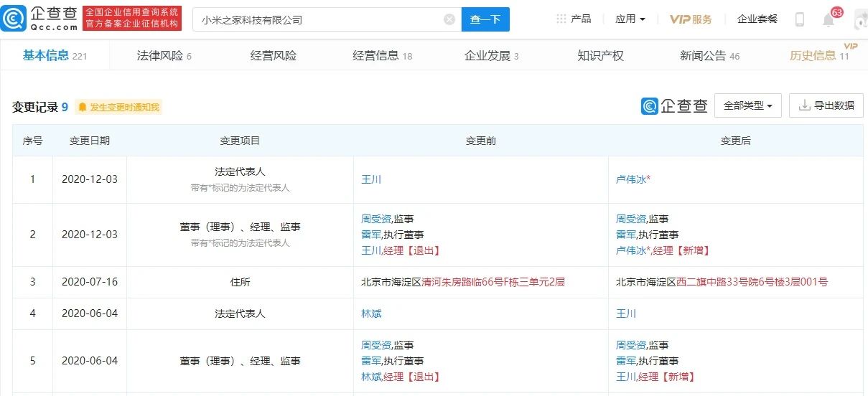Screen dimensions: 868x396
Task: Focus the company name search field
Action: pos(319,19)
